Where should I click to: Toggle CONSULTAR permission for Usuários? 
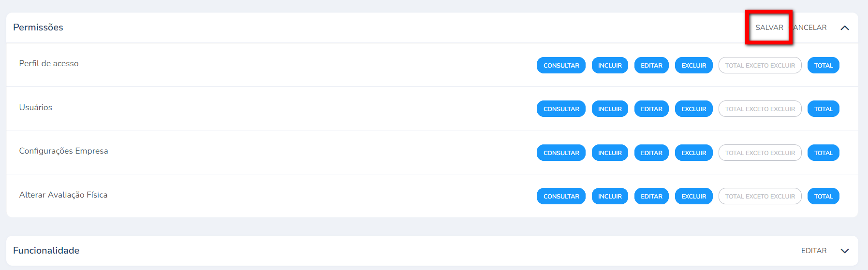[561, 109]
